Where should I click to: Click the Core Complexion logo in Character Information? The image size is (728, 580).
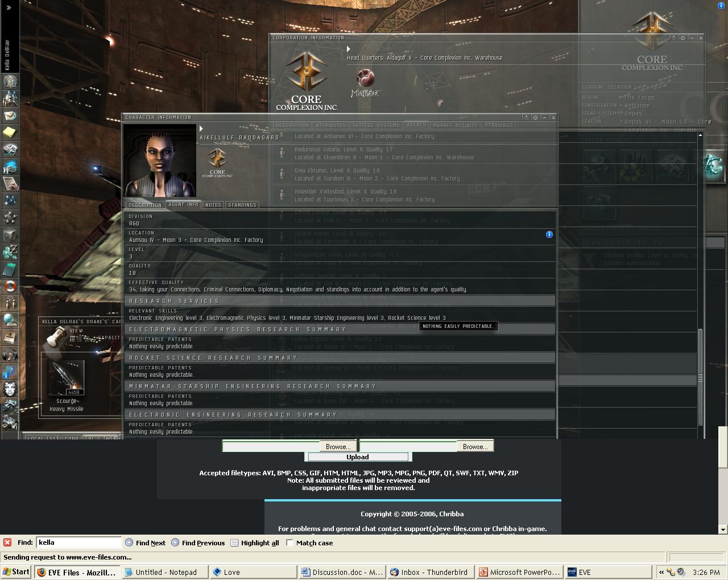click(x=217, y=162)
